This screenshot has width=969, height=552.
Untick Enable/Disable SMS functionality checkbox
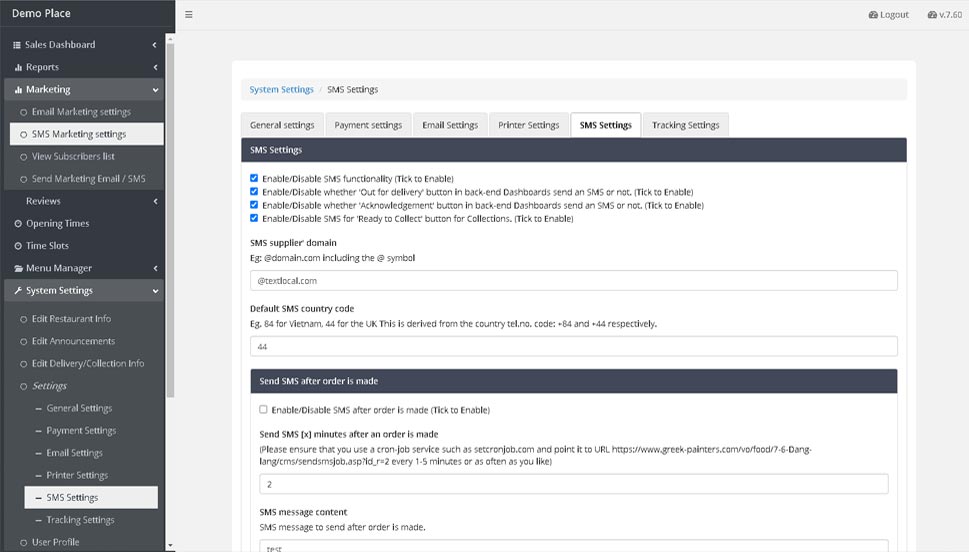pos(254,178)
